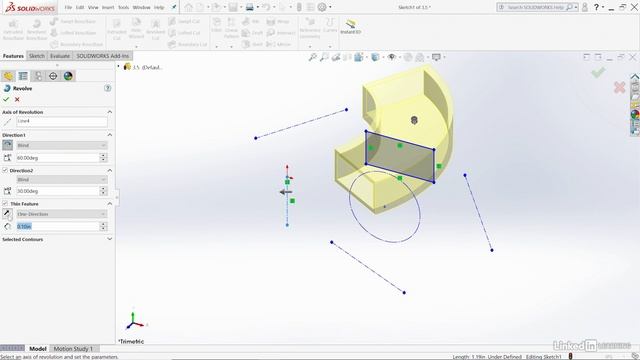Click the Print icon in top toolbar
The width and height of the screenshot is (640, 360).
pyautogui.click(x=250, y=7)
